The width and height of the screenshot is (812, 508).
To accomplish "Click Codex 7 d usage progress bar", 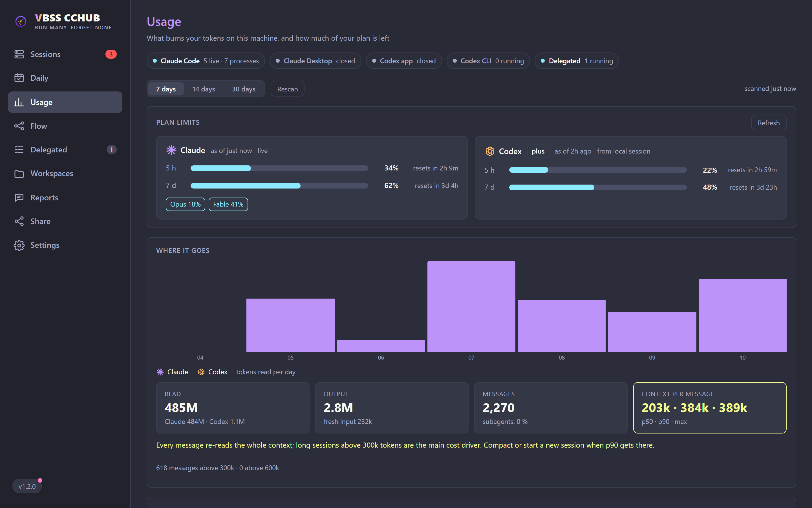I will (x=598, y=187).
